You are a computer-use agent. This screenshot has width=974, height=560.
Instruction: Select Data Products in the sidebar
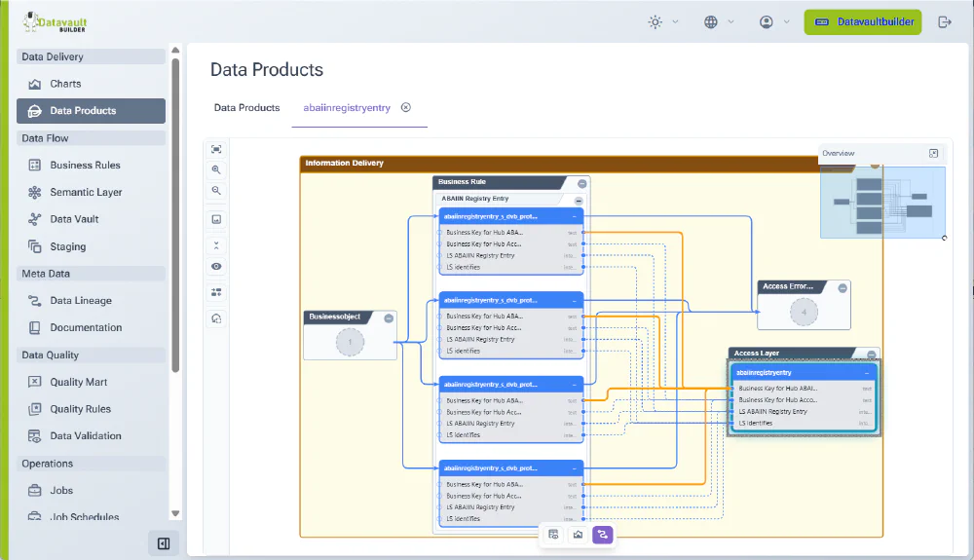(91, 110)
